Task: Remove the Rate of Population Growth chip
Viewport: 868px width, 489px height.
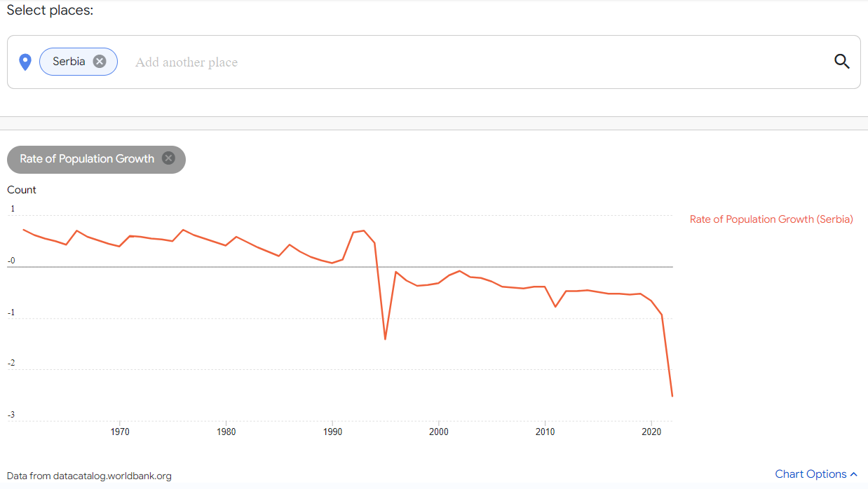Action: (x=168, y=158)
